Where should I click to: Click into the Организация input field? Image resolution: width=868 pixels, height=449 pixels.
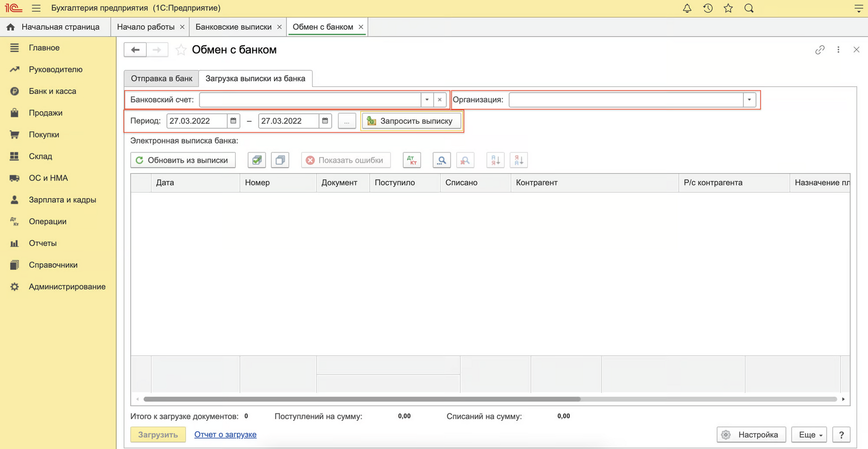[626, 100]
